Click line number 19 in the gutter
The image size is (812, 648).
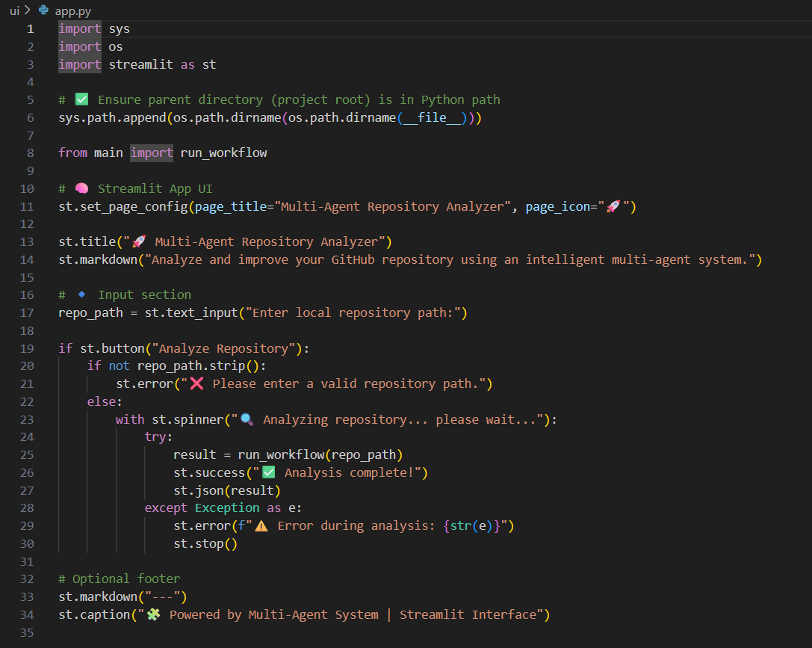[27, 348]
